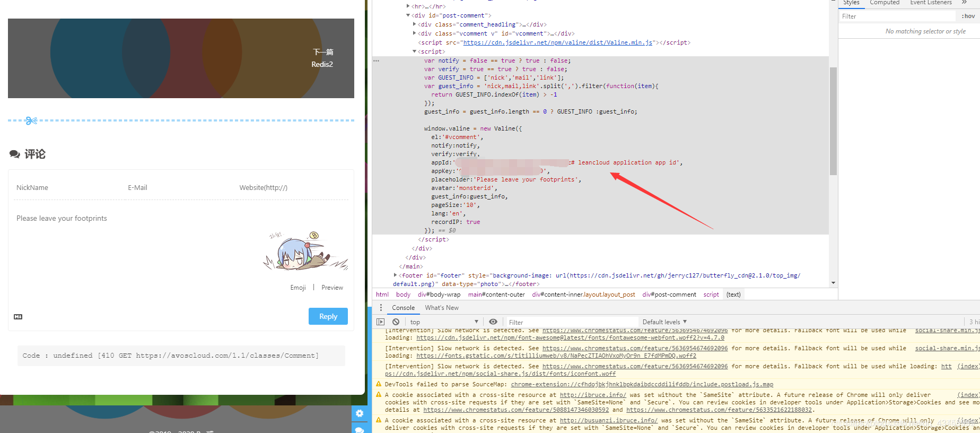The height and width of the screenshot is (433, 980).
Task: Collapse the div post-comment node
Action: (x=408, y=15)
